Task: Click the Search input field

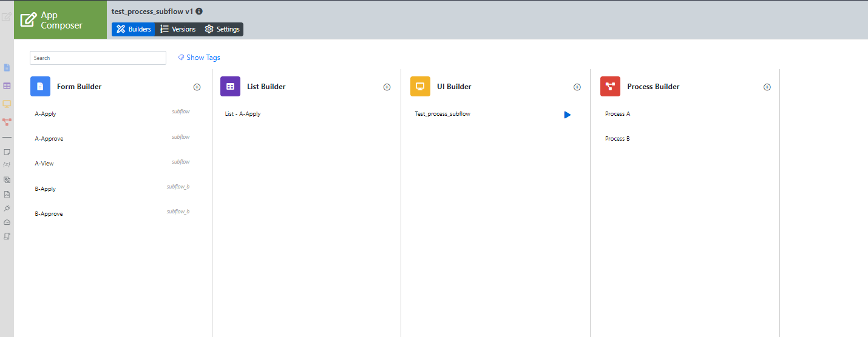Action: (98, 58)
